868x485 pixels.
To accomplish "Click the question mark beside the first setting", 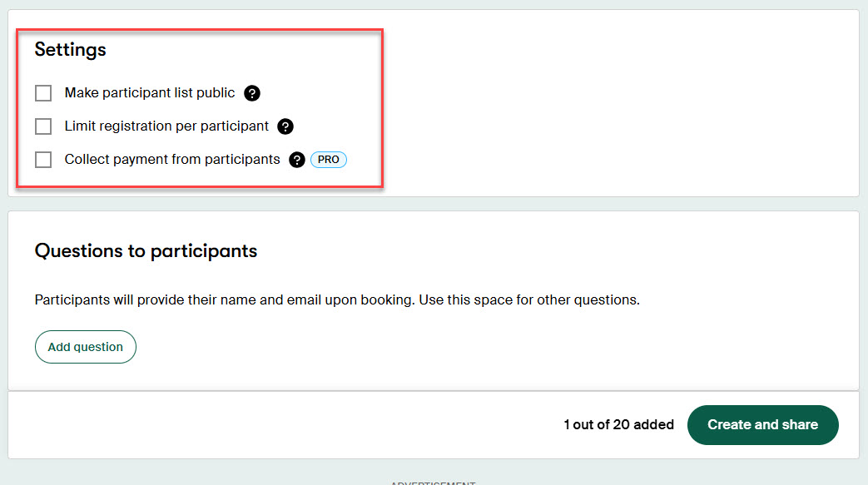I will (252, 93).
